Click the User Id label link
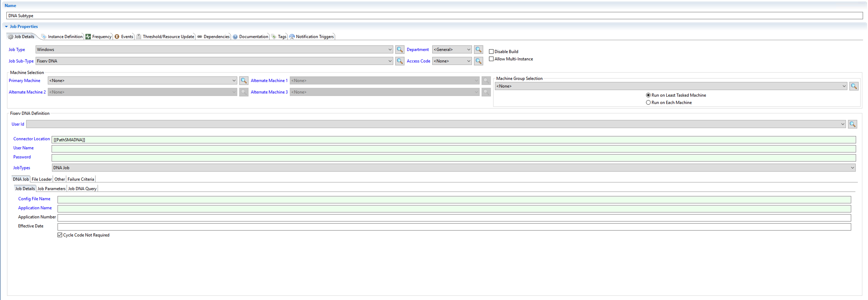Viewport: 868px width, 300px height. pos(18,124)
